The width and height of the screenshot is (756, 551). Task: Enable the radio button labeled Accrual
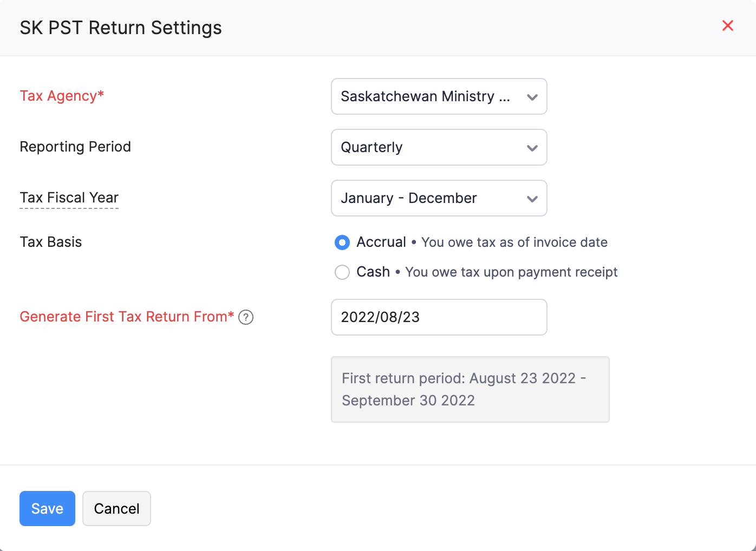[x=342, y=242]
